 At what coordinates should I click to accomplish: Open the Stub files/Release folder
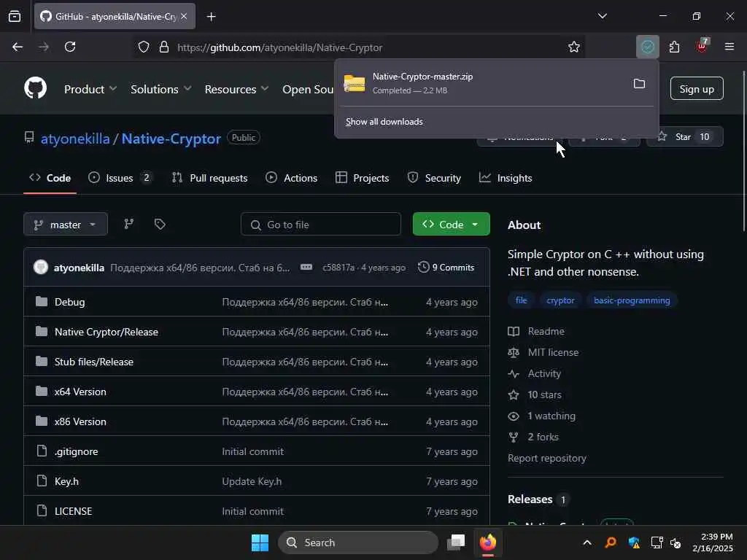tap(94, 362)
